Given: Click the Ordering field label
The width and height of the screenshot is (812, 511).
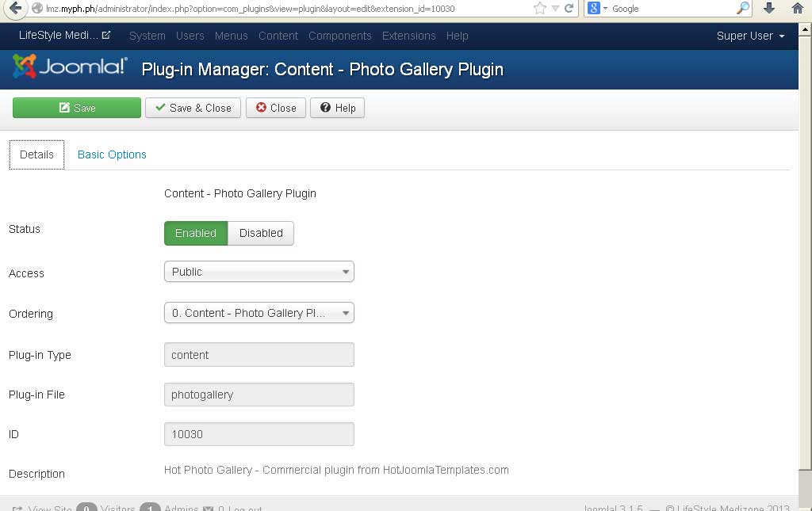Looking at the screenshot, I should pos(31,314).
